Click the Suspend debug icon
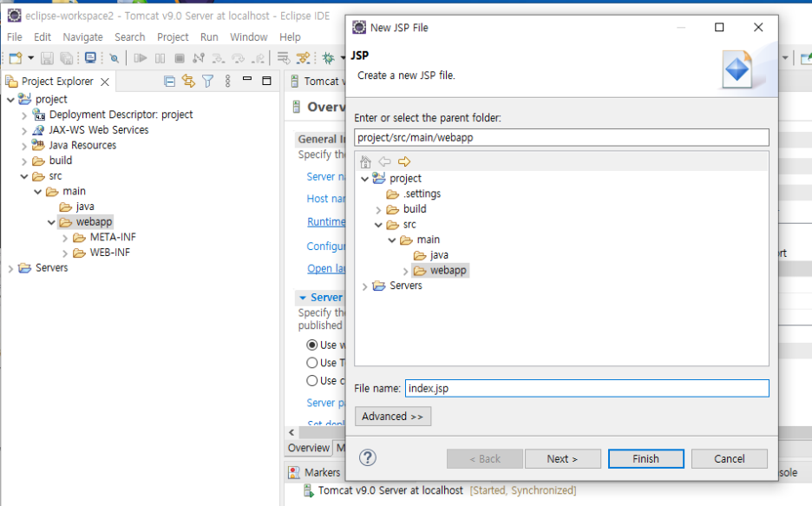This screenshot has height=506, width=812. [160, 58]
